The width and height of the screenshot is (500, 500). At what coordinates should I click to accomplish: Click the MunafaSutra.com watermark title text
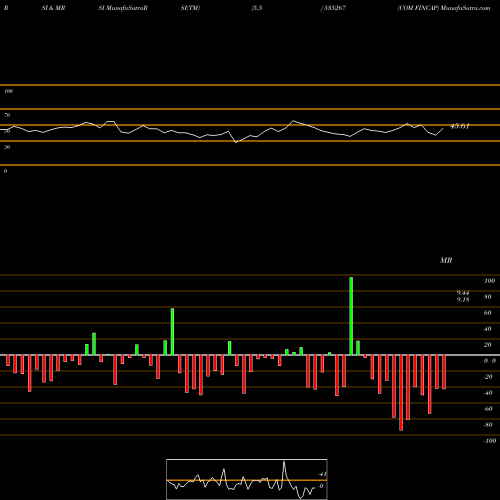point(465,8)
